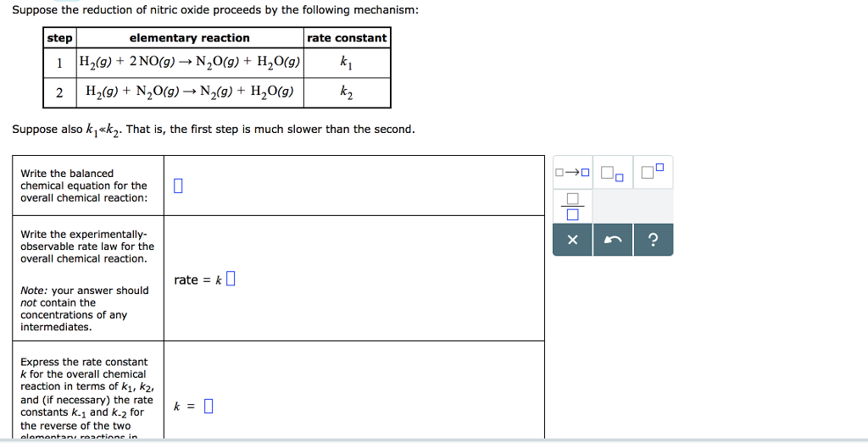Select the rate constant k answer box

(x=209, y=406)
